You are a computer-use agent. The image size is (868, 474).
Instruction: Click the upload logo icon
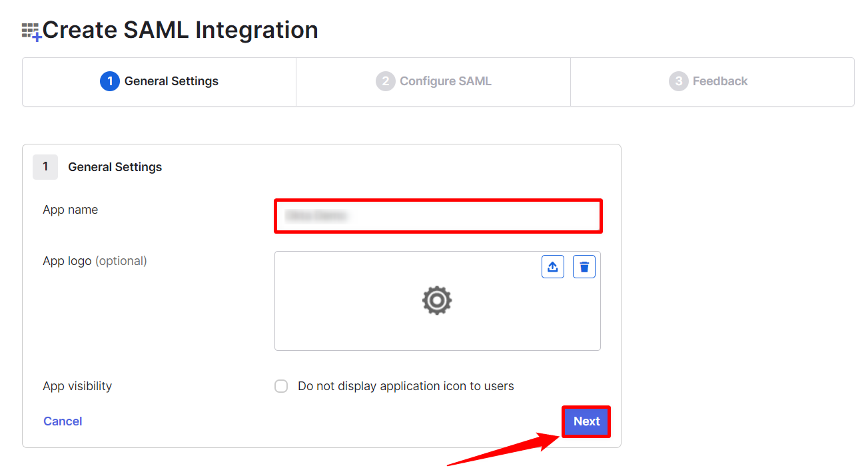click(x=552, y=267)
